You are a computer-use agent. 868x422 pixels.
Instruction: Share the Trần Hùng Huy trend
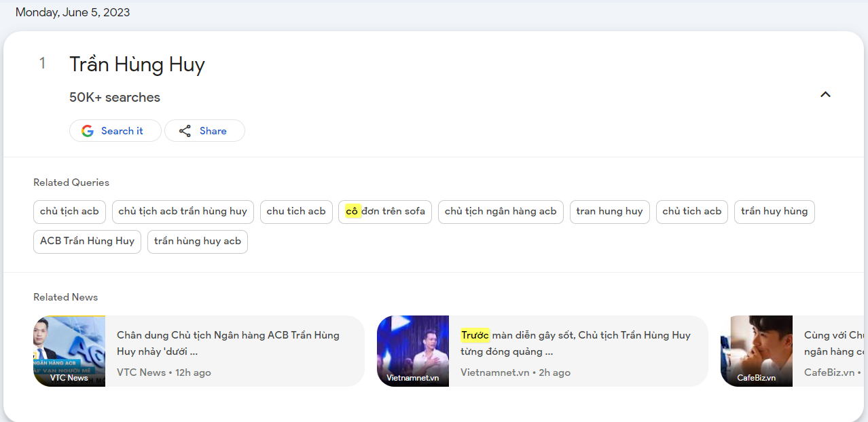[x=204, y=131]
